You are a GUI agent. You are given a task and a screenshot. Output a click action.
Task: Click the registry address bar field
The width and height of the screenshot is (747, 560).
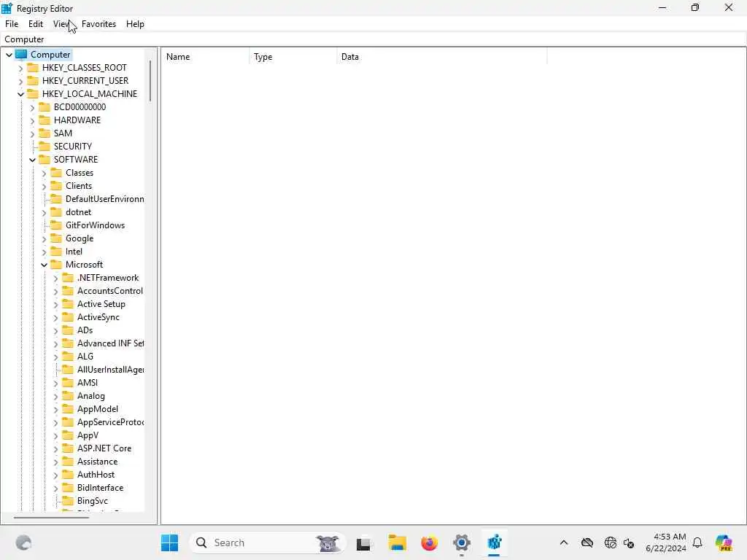point(373,39)
